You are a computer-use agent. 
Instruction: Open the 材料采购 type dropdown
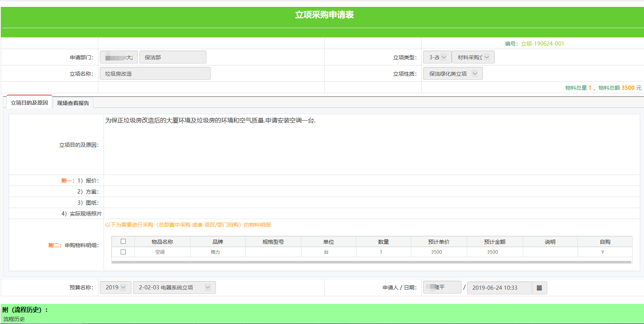pyautogui.click(x=473, y=57)
